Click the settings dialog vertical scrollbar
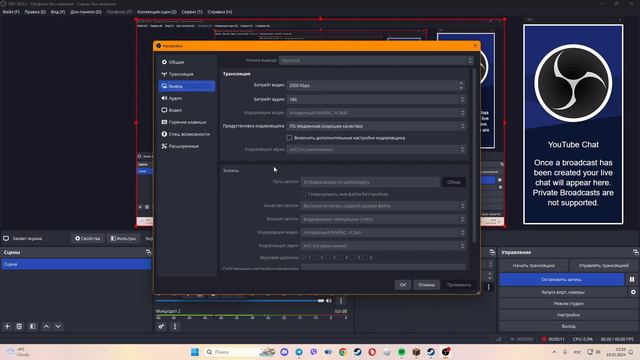The image size is (640, 360). pos(474,155)
